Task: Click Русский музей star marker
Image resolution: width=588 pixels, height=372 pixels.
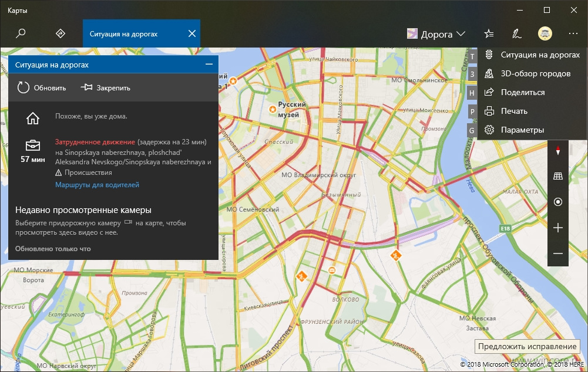Action: [x=273, y=109]
